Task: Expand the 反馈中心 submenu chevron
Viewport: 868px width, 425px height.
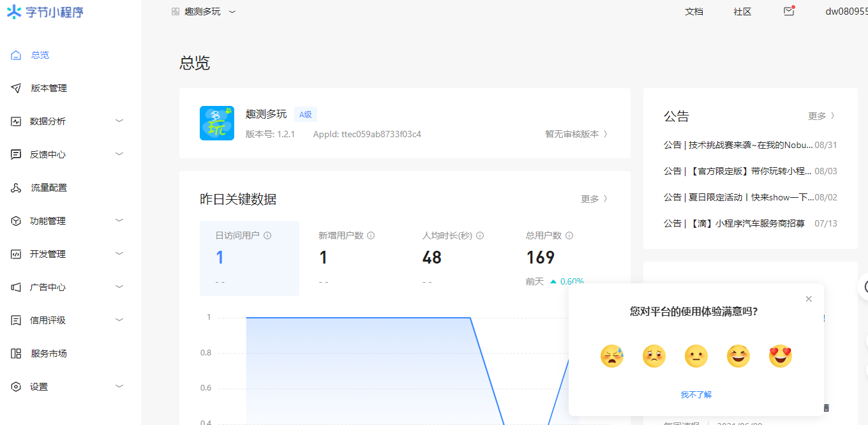Action: (x=119, y=154)
